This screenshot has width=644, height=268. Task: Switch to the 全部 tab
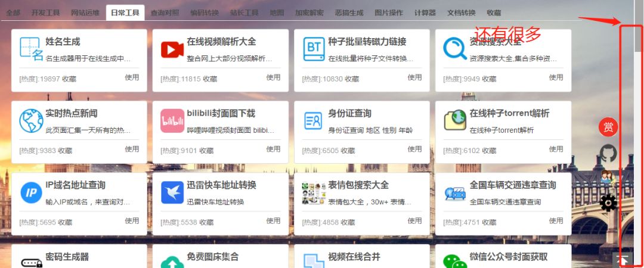coord(13,13)
